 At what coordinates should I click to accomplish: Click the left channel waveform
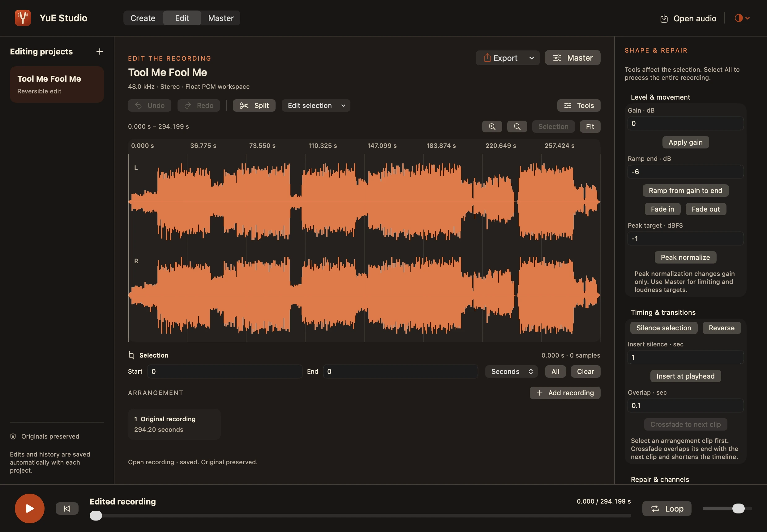364,202
